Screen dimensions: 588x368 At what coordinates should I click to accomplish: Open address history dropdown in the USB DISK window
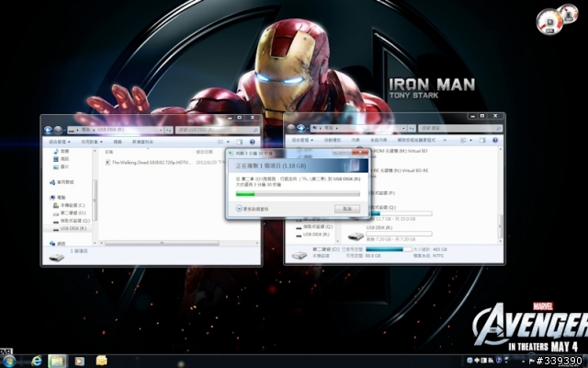[x=161, y=130]
